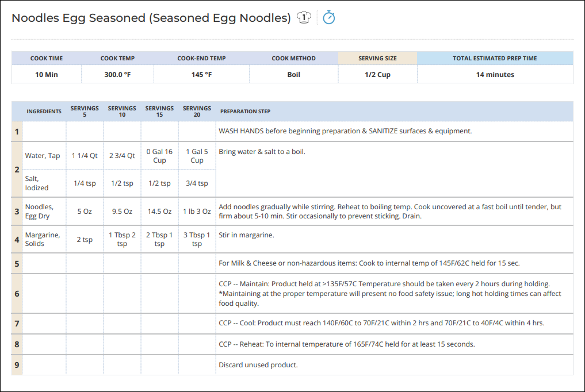Select the Water, Tap ingredient cell

tap(43, 156)
